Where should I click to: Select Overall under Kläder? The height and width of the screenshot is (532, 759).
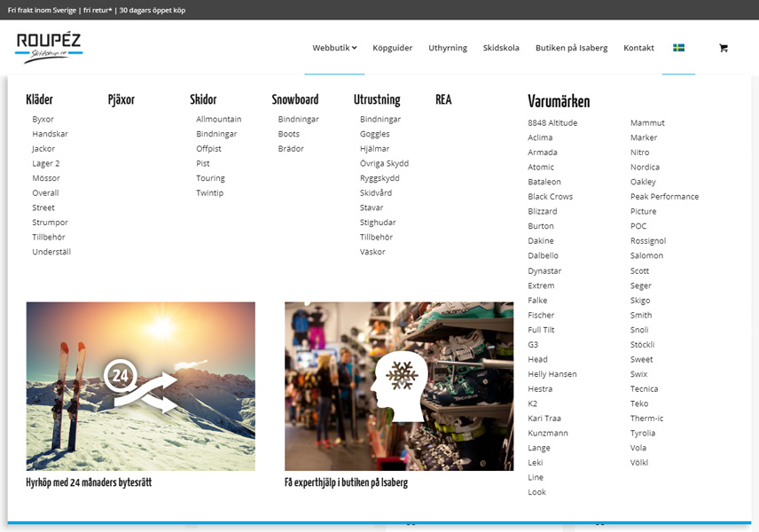click(x=45, y=192)
